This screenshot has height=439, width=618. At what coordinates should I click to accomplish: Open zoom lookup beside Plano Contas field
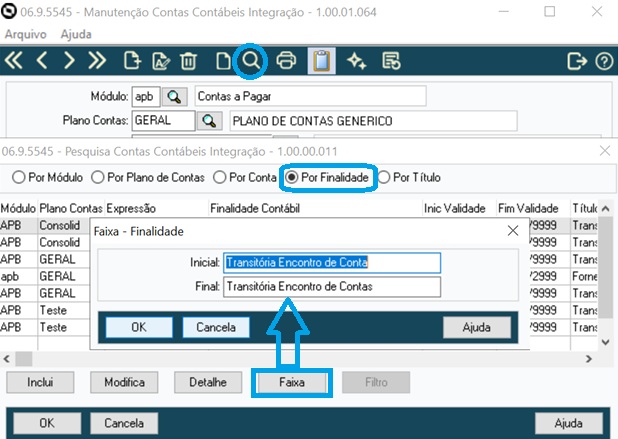[209, 121]
